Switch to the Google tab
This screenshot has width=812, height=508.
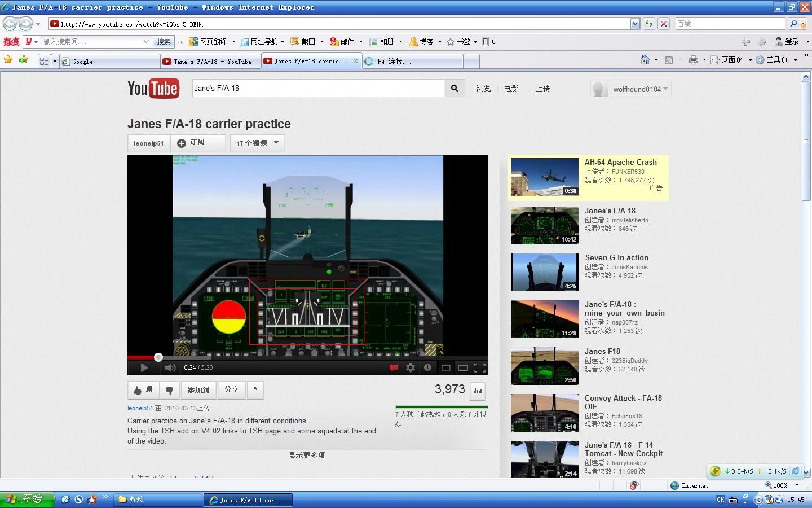[109, 62]
